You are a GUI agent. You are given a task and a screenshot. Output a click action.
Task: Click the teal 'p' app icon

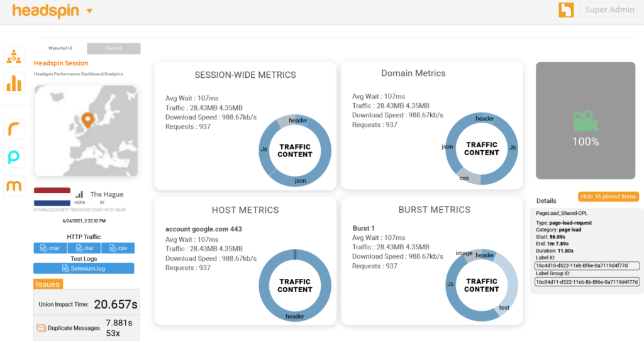13,157
